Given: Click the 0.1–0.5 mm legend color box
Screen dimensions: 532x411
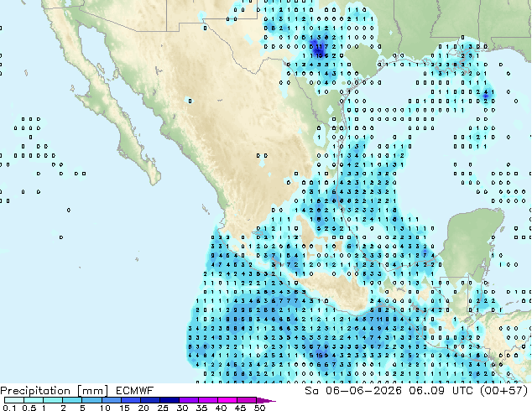Looking at the screenshot, I should 14,400.
